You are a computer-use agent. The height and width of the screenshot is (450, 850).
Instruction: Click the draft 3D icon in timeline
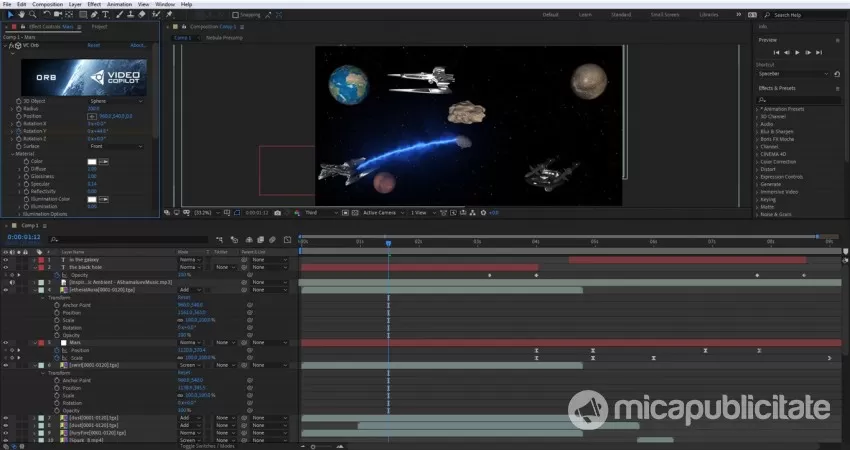click(x=234, y=240)
